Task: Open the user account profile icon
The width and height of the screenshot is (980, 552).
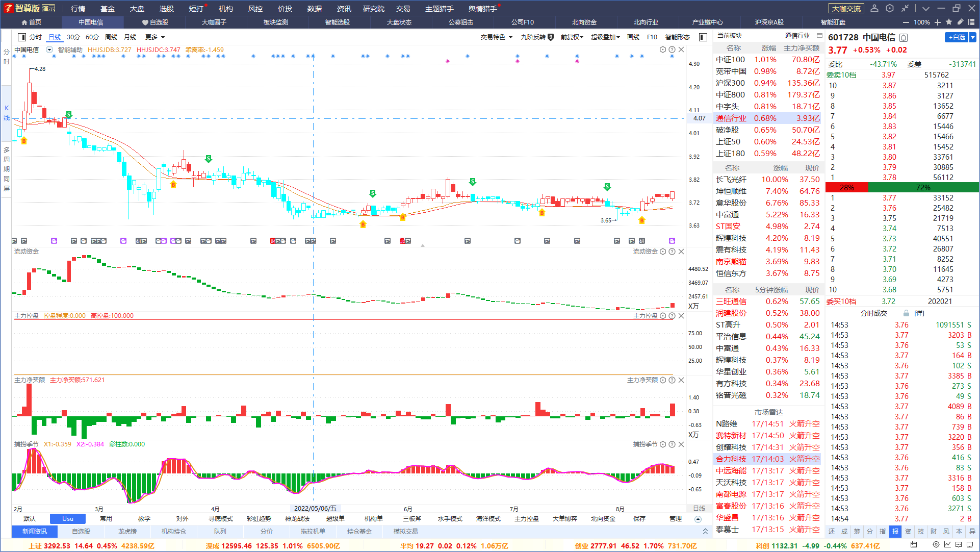Action: tap(874, 8)
